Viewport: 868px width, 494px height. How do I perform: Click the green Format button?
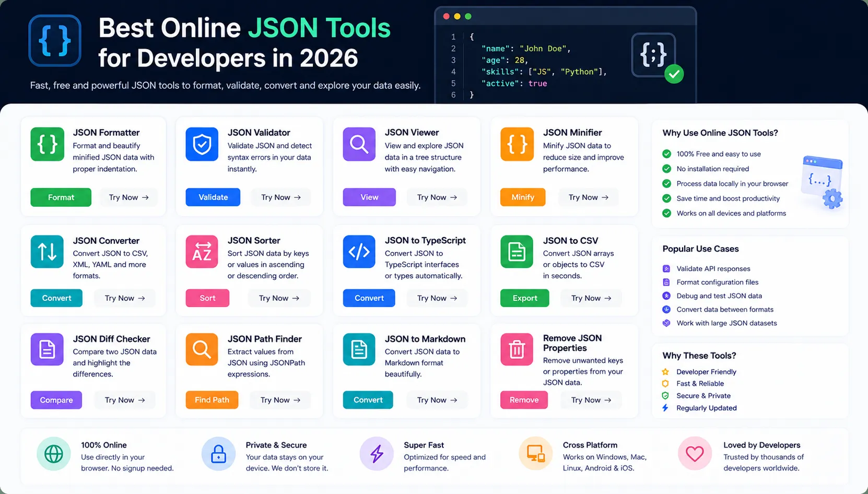tap(61, 197)
